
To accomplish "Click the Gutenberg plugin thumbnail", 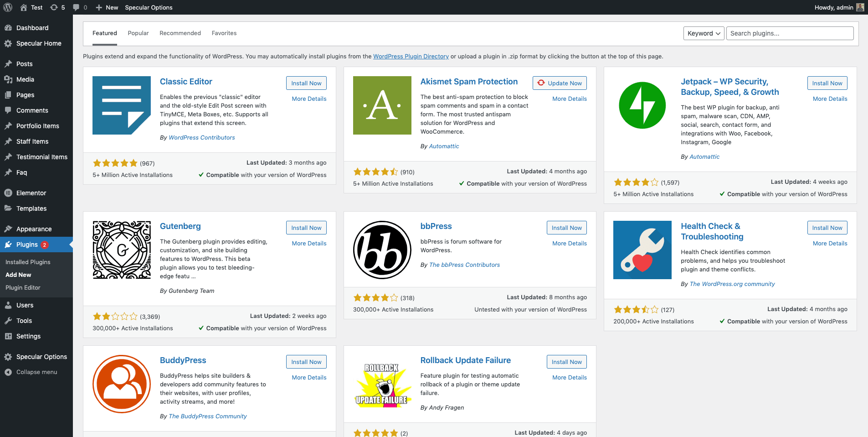I will pyautogui.click(x=122, y=250).
